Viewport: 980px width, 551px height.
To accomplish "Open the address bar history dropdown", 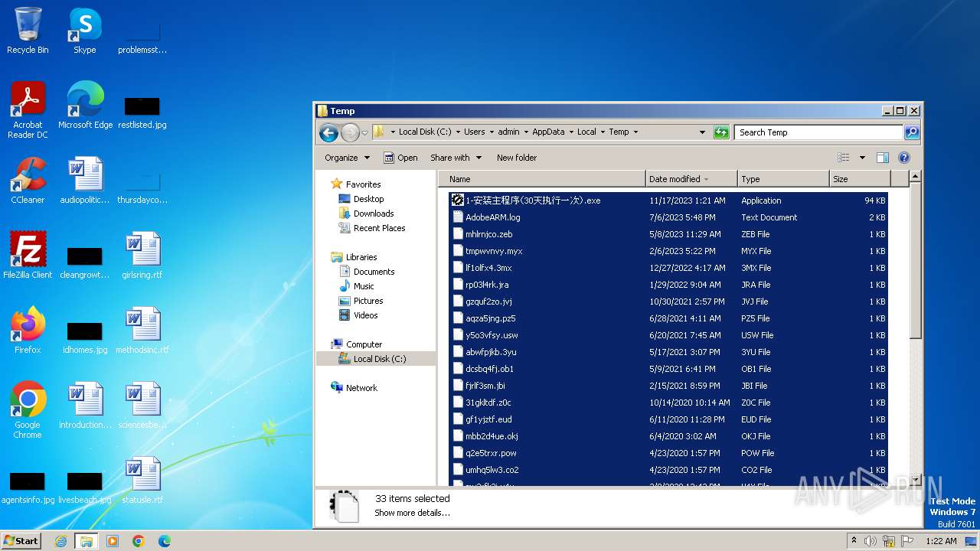I will tap(703, 132).
